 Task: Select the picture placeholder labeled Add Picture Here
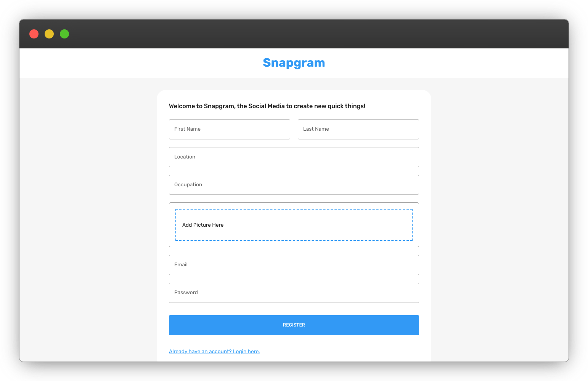coord(294,225)
